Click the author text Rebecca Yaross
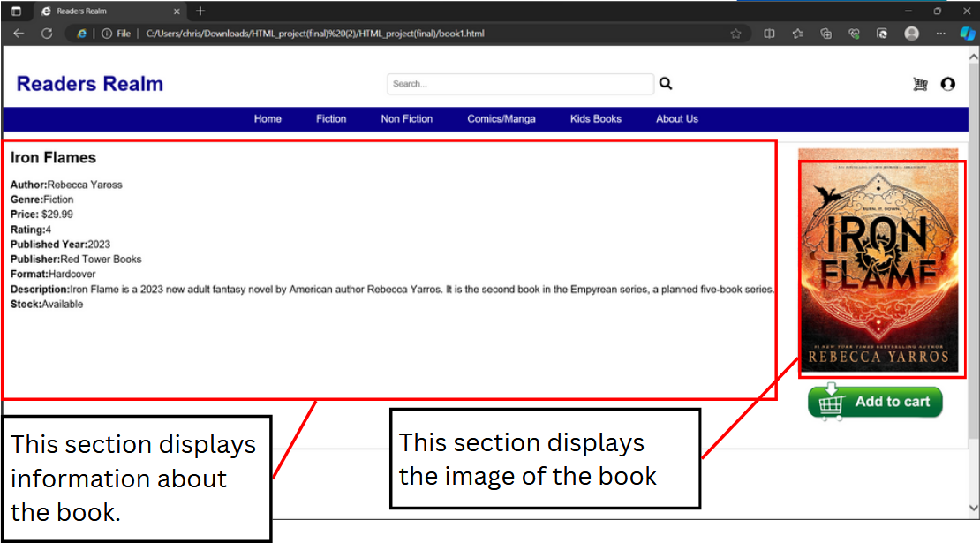The width and height of the screenshot is (980, 543). tap(85, 185)
